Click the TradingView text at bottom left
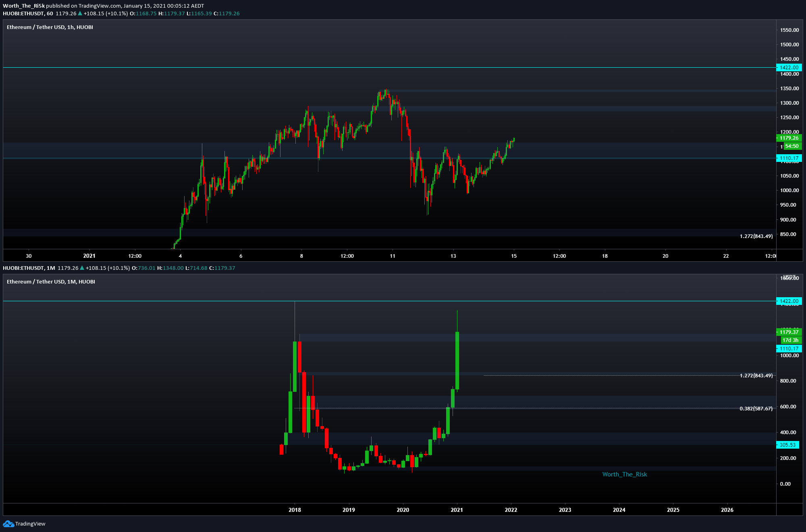 30,524
